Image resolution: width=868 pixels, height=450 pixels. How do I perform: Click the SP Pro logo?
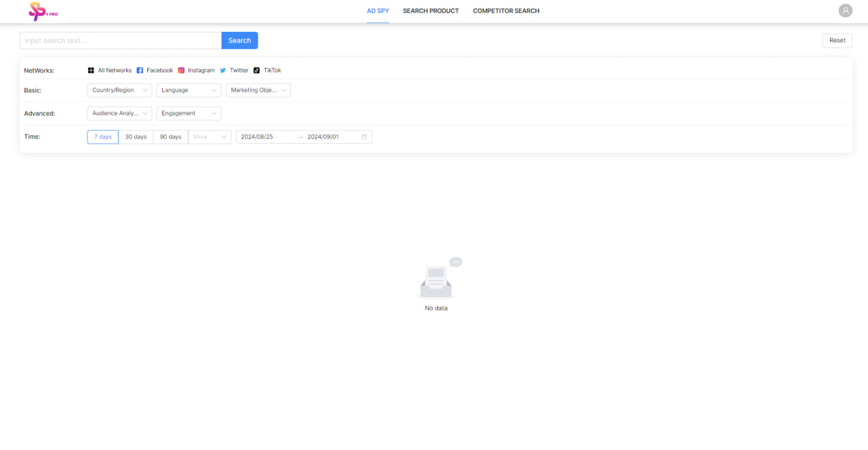point(43,11)
